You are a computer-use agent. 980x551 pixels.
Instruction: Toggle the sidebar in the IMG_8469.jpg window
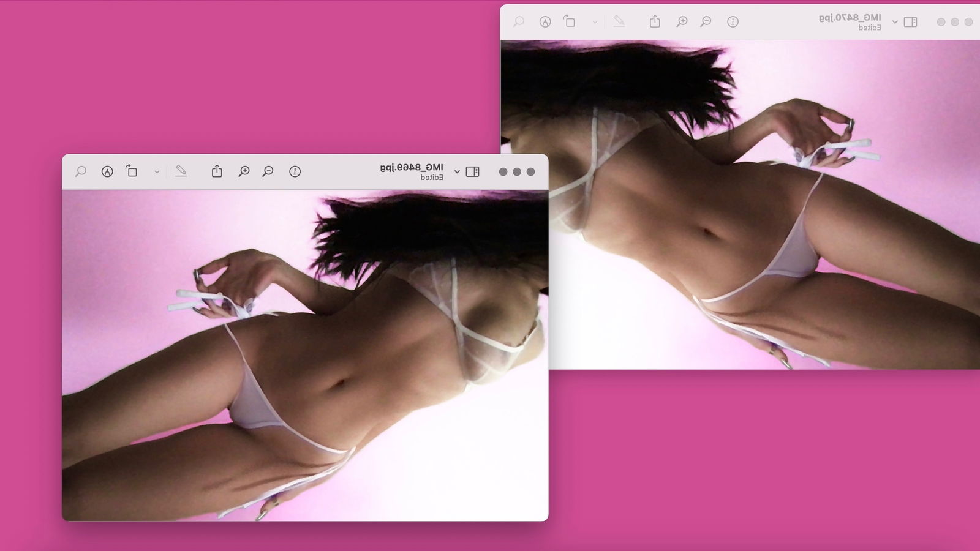coord(472,171)
